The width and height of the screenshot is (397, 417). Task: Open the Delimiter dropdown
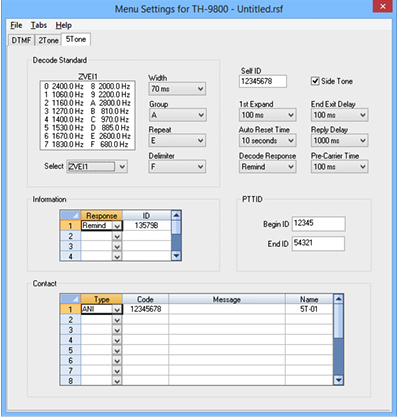[x=177, y=167]
